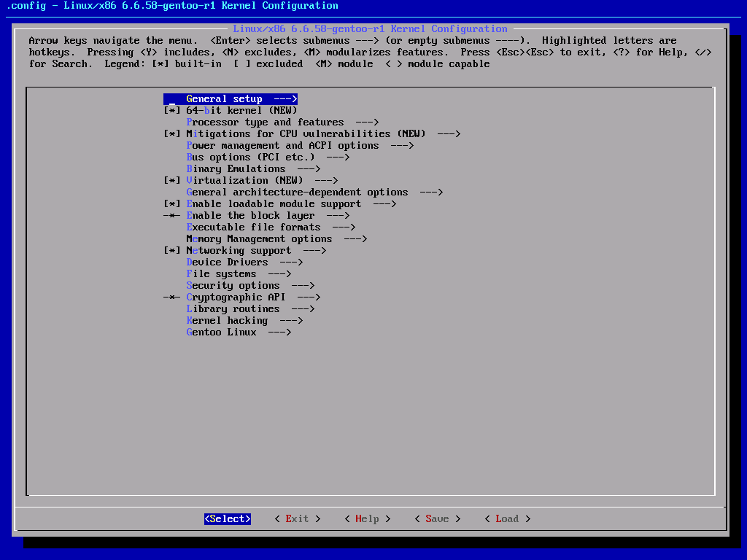Screen dimensions: 747x560
Task: Click the Enable the block layer marker
Action: click(x=172, y=216)
